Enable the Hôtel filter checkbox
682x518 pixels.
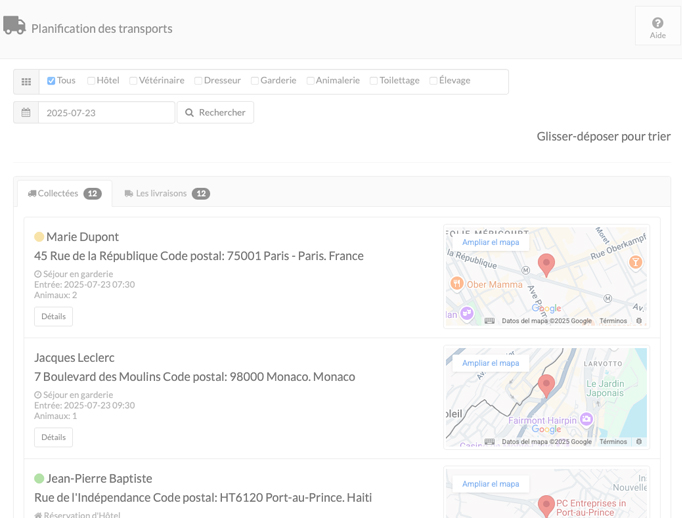[x=91, y=81]
